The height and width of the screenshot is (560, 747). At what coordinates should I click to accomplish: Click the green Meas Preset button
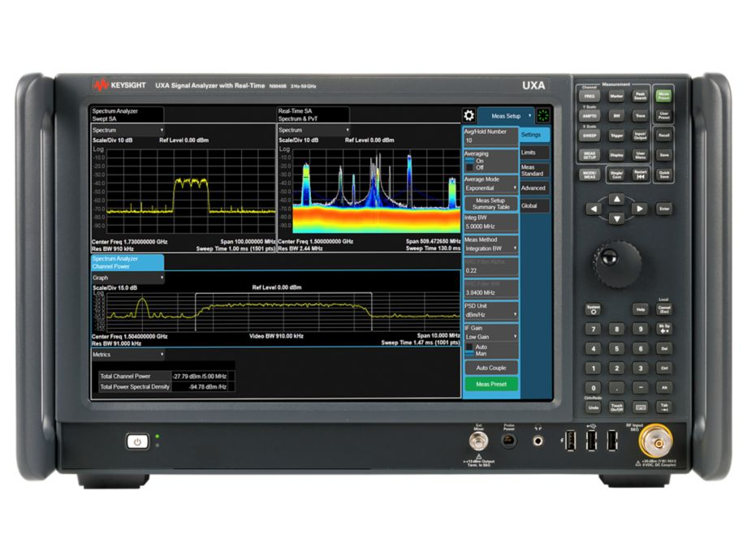coord(490,384)
